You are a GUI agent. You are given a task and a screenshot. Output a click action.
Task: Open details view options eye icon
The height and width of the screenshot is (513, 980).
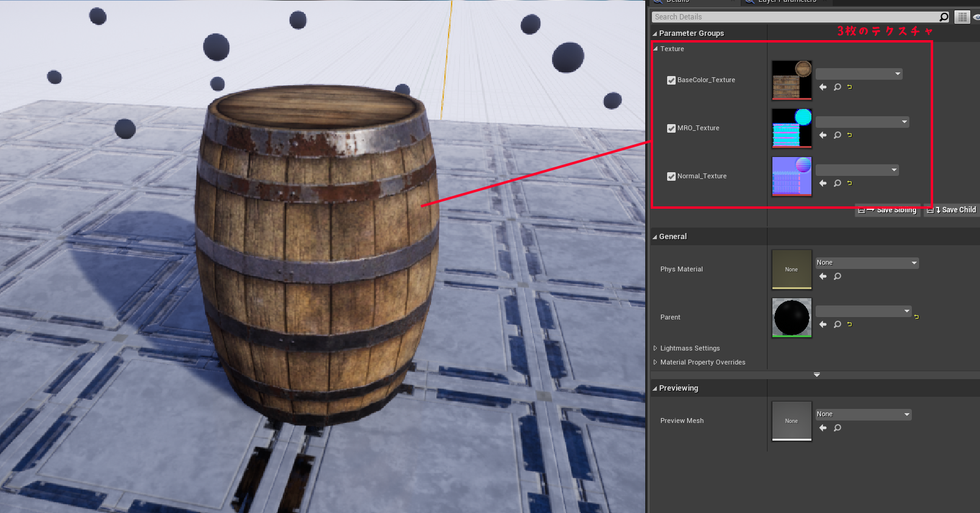tap(976, 17)
